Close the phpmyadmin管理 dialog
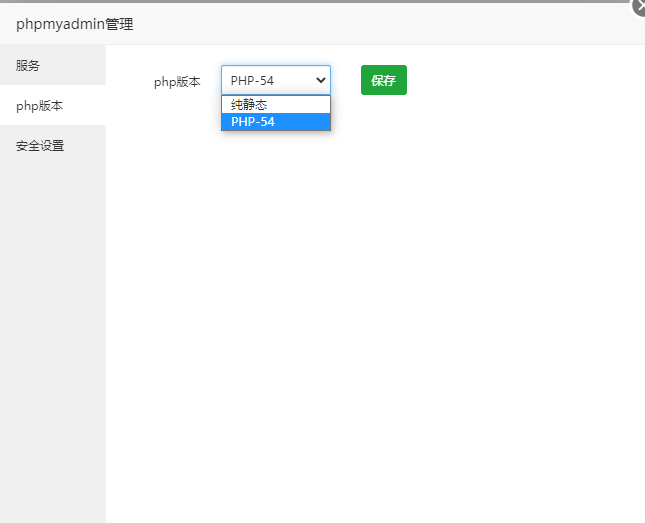The width and height of the screenshot is (645, 523). click(639, 7)
